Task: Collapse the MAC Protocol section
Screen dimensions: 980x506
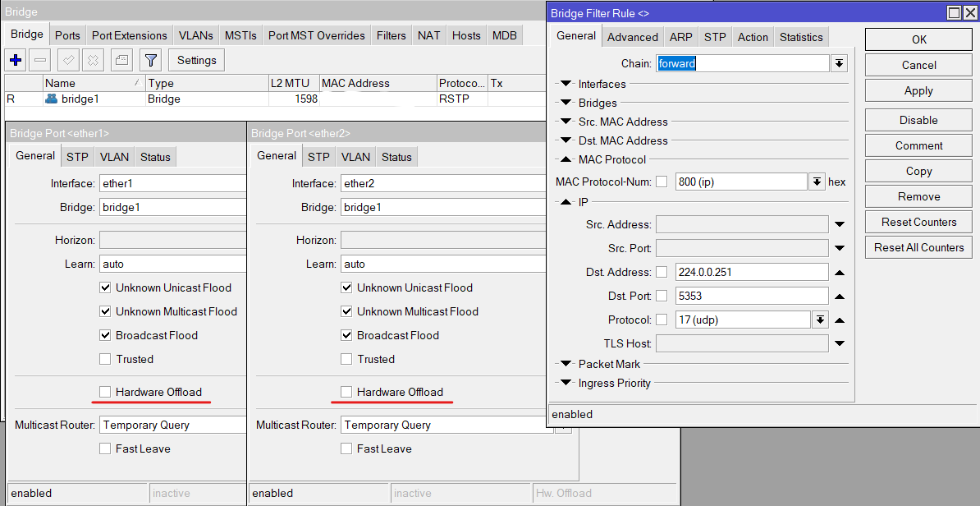Action: (566, 159)
